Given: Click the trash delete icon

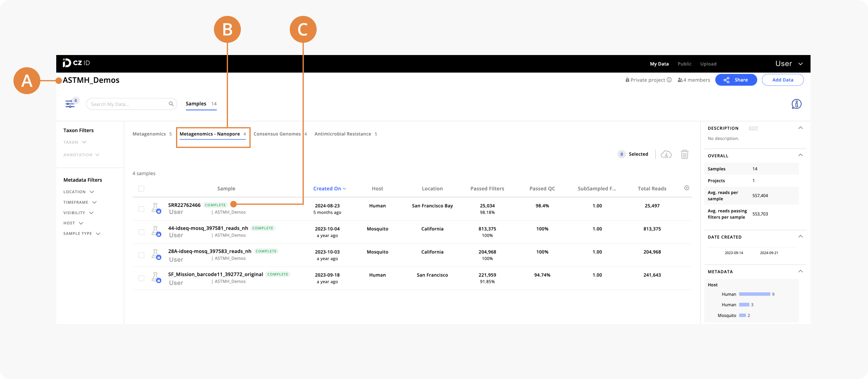Looking at the screenshot, I should tap(684, 154).
